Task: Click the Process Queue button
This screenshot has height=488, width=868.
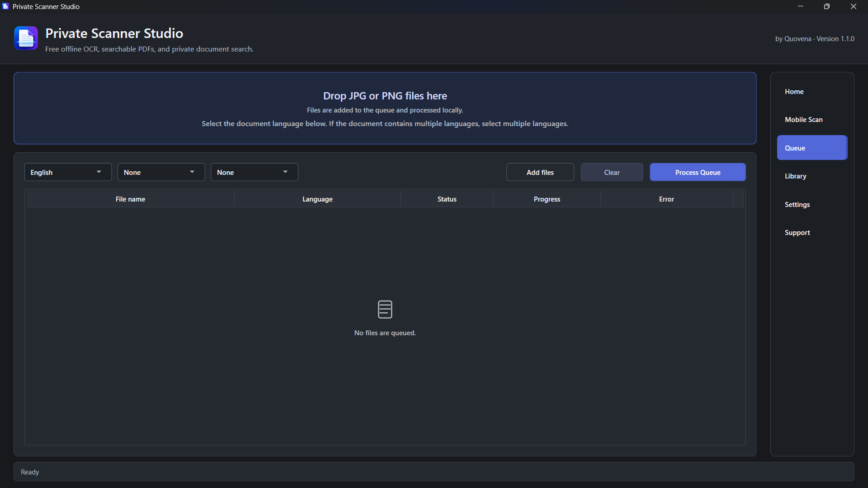Action: [698, 172]
